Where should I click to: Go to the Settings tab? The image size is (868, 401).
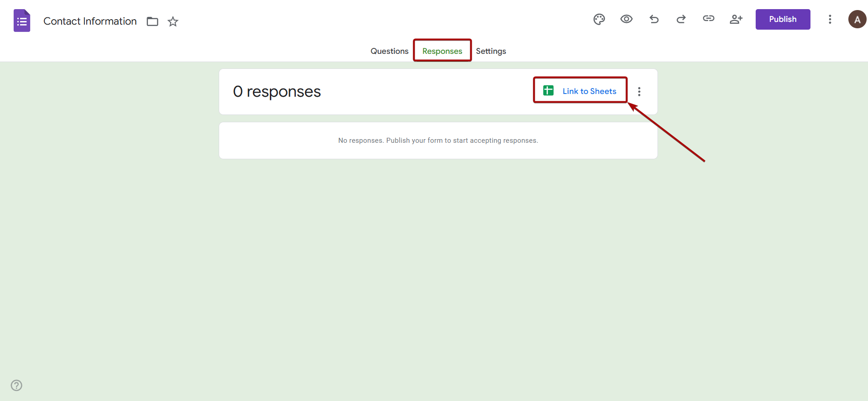click(x=491, y=51)
